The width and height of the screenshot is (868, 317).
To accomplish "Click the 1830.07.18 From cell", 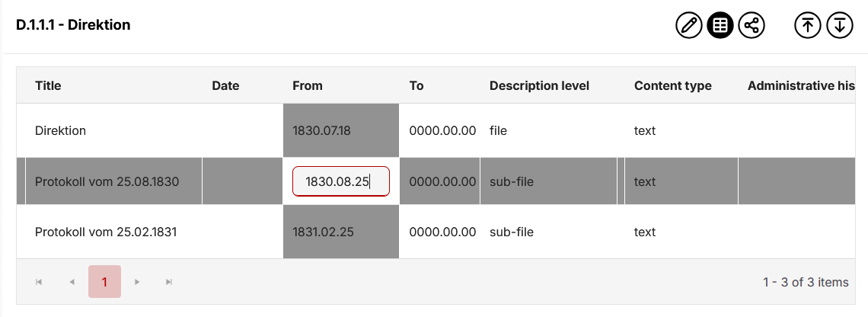I will tap(321, 130).
